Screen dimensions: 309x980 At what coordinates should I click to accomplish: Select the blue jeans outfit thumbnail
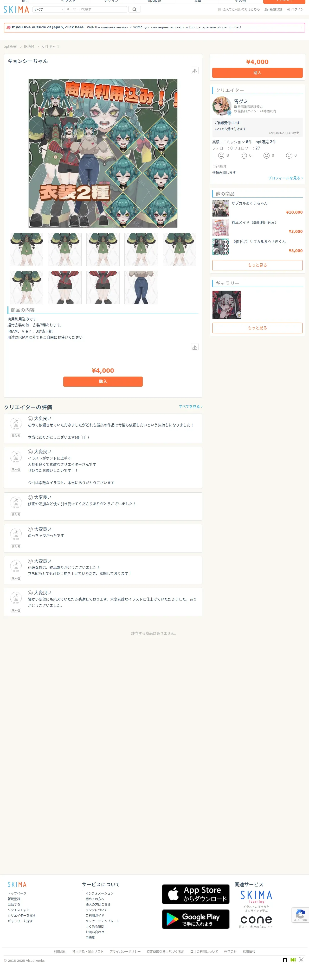click(141, 287)
